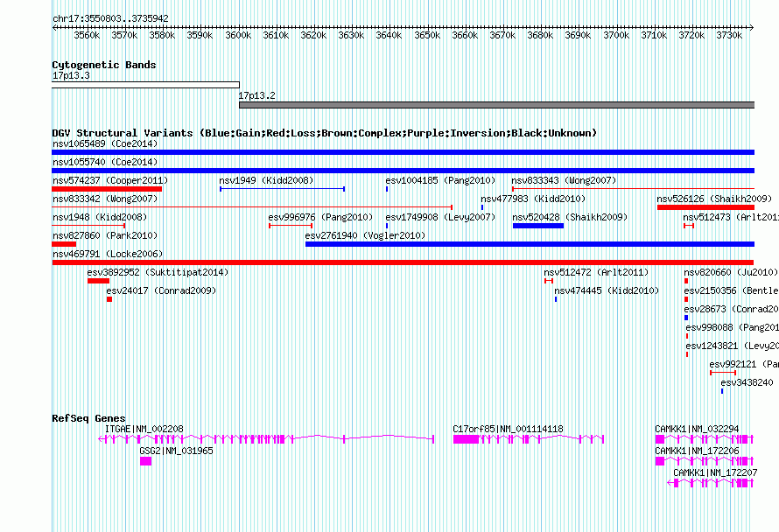Viewport: 779px width, 532px height.
Task: Select the nsv833343 (Wong2007) loss variant
Action: [633, 189]
